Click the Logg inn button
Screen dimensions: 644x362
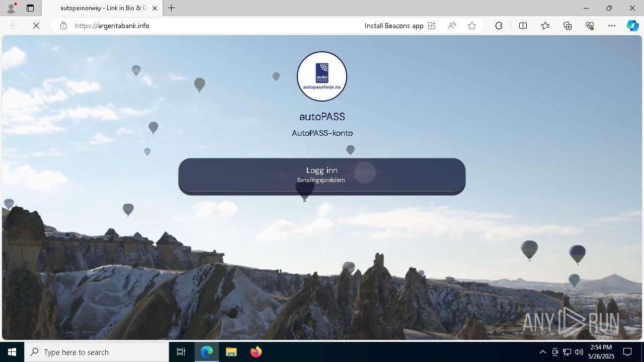[x=322, y=176]
